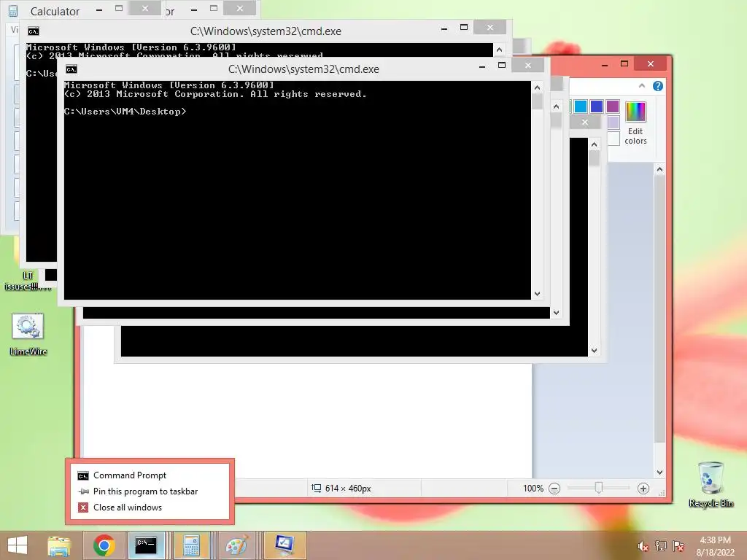The width and height of the screenshot is (747, 560).
Task: Select the Command Prompt taskbar button
Action: point(146,545)
